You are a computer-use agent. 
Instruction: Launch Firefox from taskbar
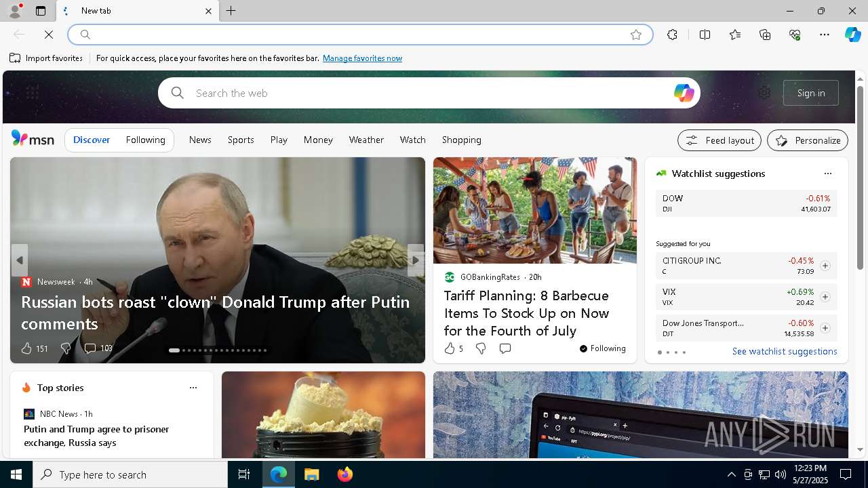[345, 474]
